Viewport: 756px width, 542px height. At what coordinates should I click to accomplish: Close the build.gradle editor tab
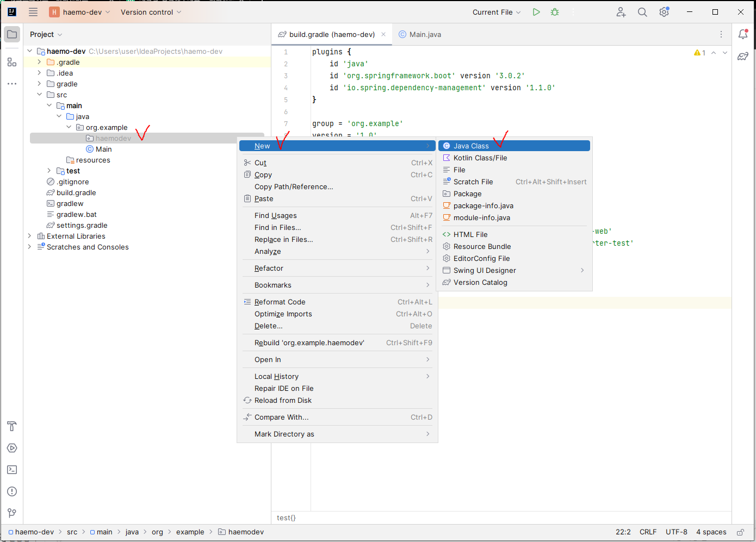(383, 34)
